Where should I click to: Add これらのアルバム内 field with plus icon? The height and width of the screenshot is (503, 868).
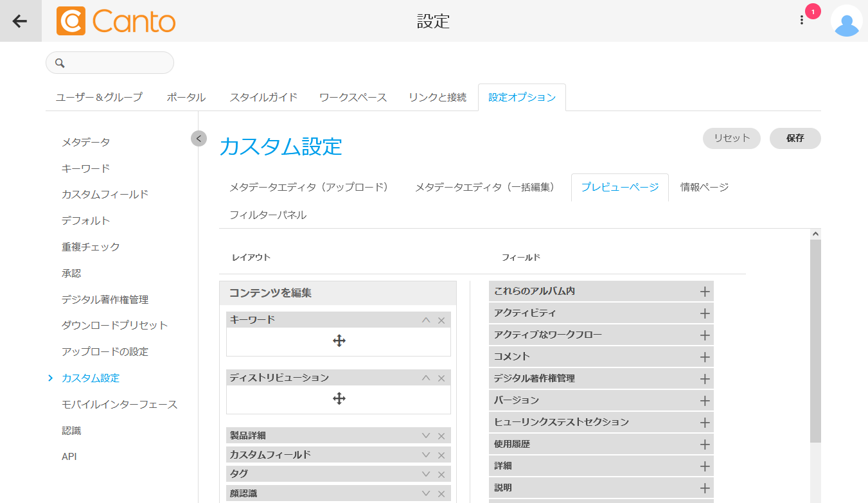pyautogui.click(x=704, y=292)
